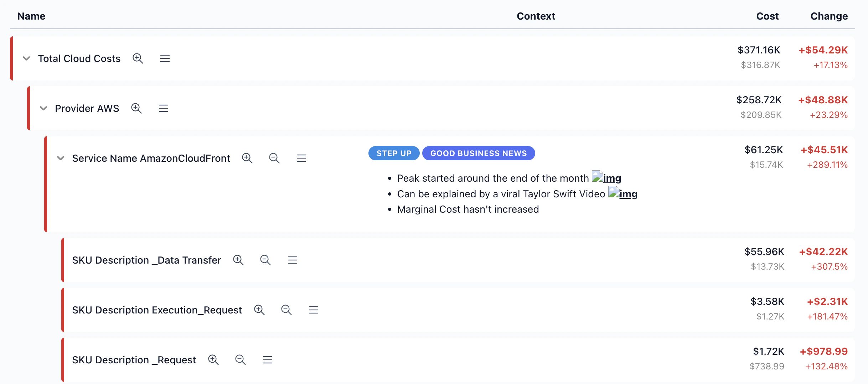This screenshot has width=868, height=384.
Task: Zoom out of SKU Description _Data Transfer
Action: (265, 260)
